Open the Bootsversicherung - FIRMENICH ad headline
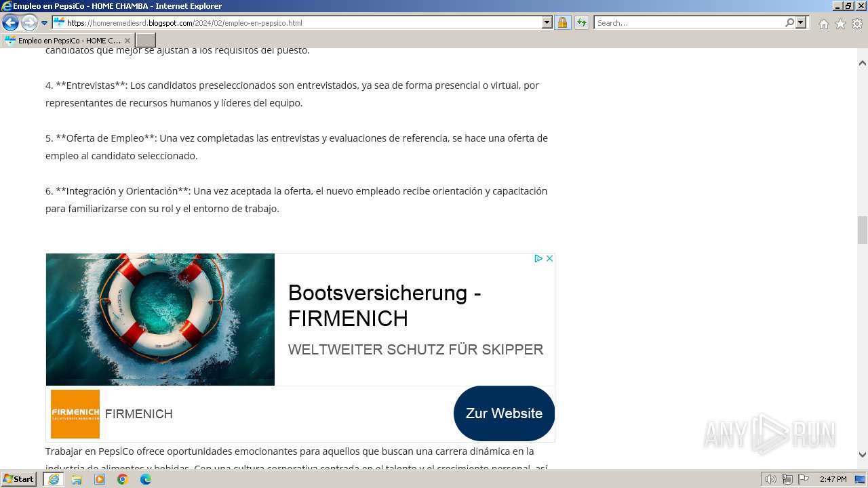Screen dimensions: 868x488 (x=384, y=306)
